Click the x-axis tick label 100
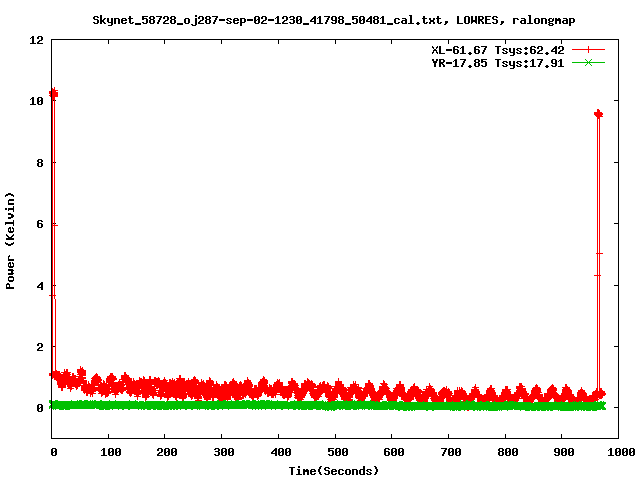640x480 pixels. point(111,452)
